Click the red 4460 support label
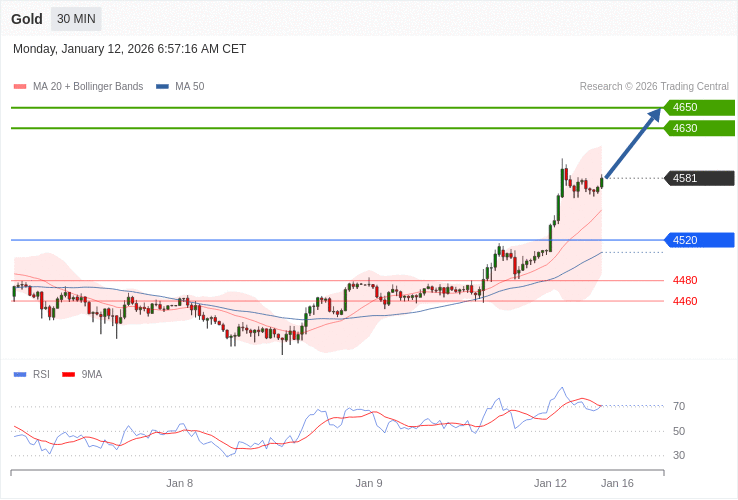The width and height of the screenshot is (738, 500). coord(685,301)
